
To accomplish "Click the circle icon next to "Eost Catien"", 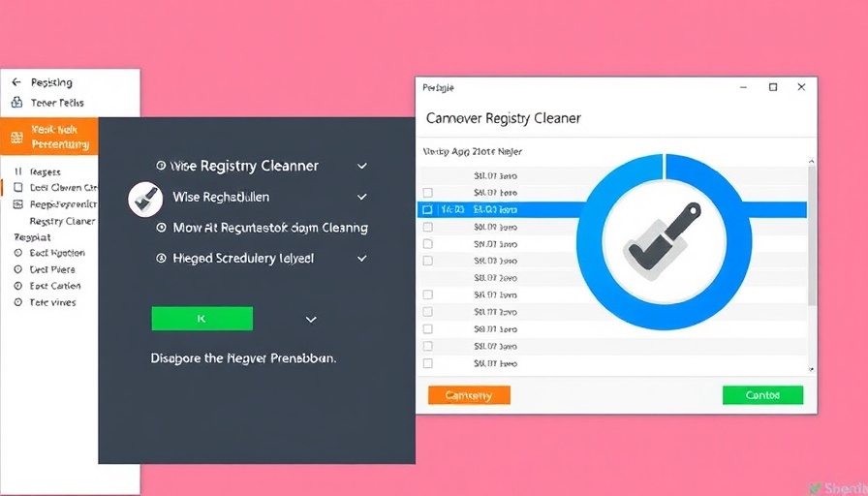I will click(17, 286).
